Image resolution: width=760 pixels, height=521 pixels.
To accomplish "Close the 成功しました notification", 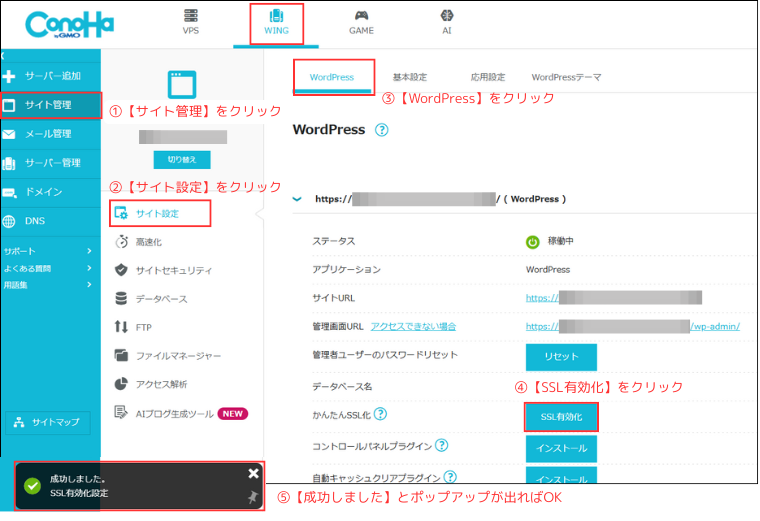I will click(253, 474).
